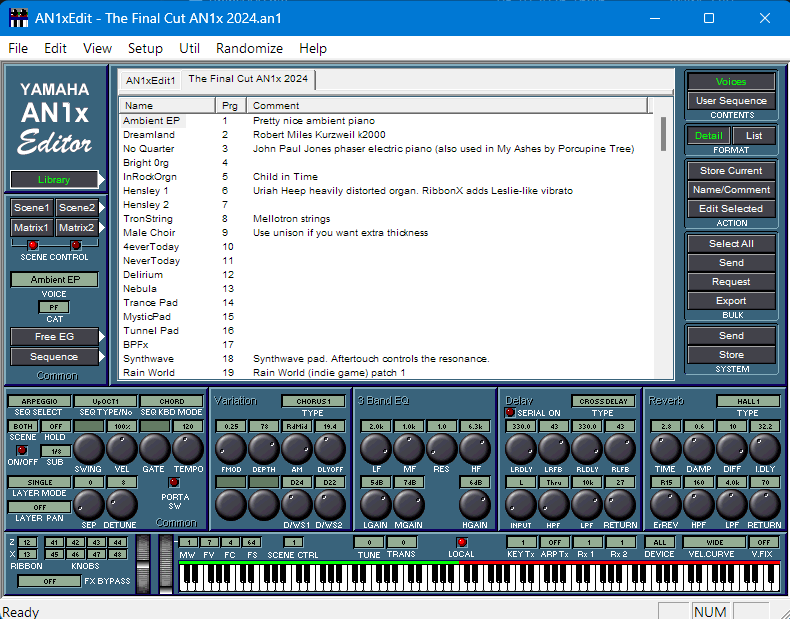Click the EQ MGAIN knob
The height and width of the screenshot is (619, 790).
pyautogui.click(x=409, y=504)
